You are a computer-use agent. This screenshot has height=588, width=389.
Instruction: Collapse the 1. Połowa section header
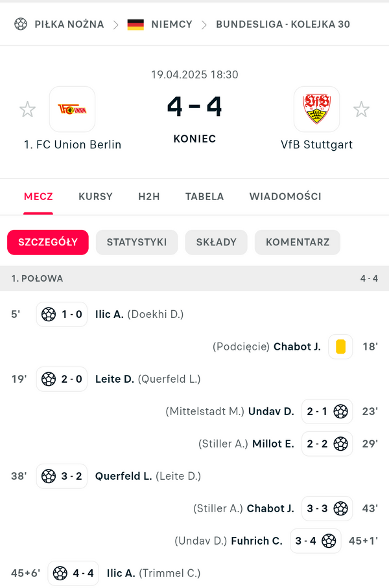[194, 278]
